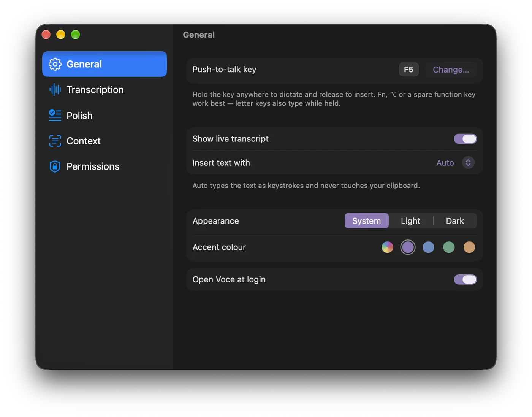This screenshot has width=532, height=417.
Task: Select the General sidebar item
Action: pyautogui.click(x=104, y=64)
